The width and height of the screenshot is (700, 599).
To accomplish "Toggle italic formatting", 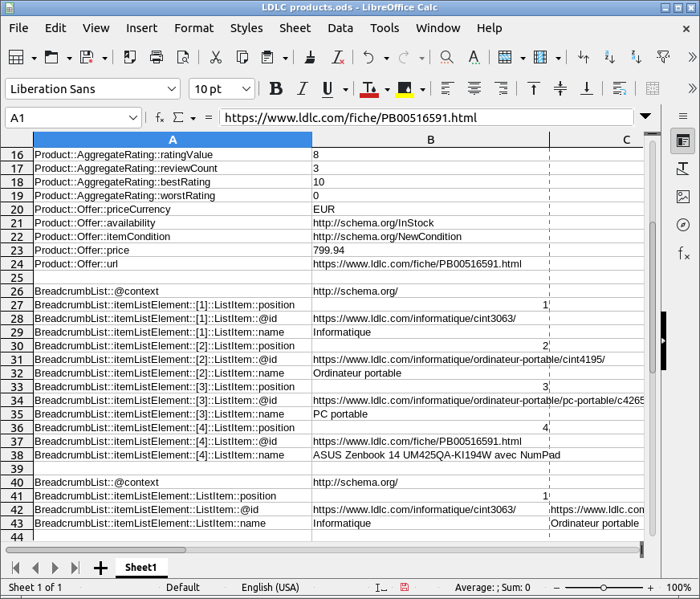I will 302,89.
